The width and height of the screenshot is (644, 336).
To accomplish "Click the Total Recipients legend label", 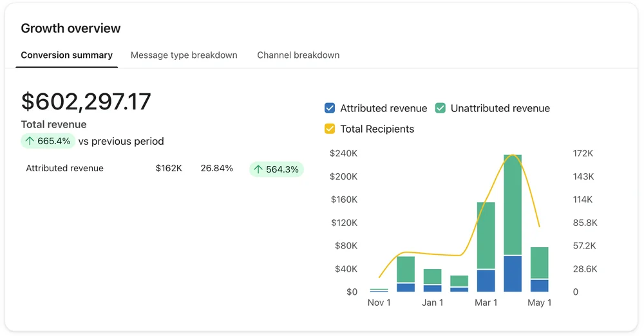I will coord(377,129).
